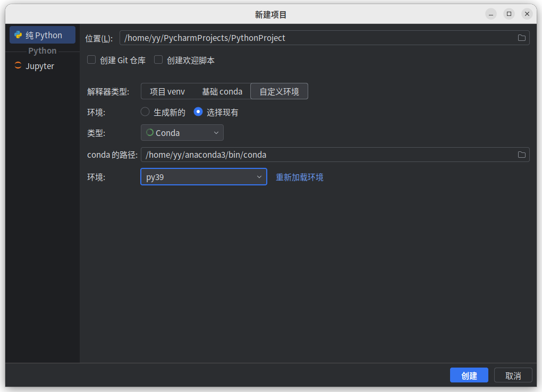Click the Jupyter logo icon in sidebar
Screen dimensions: 542x392
[18, 65]
